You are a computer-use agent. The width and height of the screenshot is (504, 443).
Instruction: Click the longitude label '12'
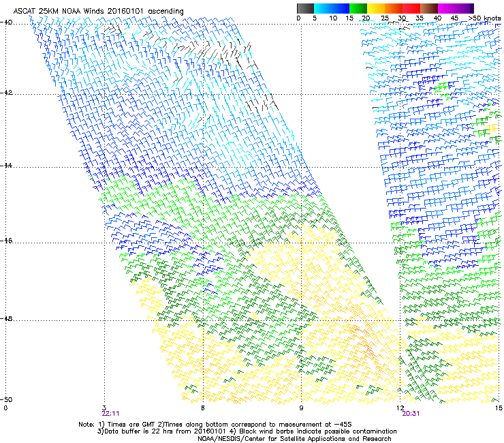pos(400,408)
